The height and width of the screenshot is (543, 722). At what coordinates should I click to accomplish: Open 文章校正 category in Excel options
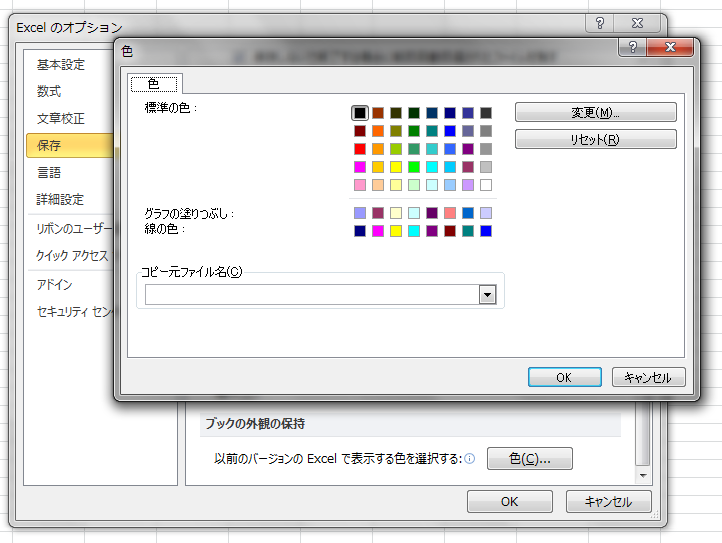coord(61,118)
